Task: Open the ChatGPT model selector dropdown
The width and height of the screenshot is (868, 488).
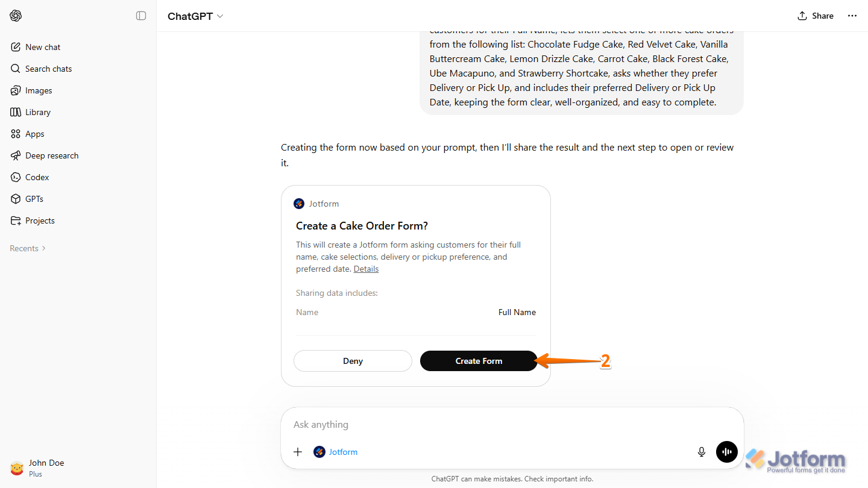Action: point(195,16)
